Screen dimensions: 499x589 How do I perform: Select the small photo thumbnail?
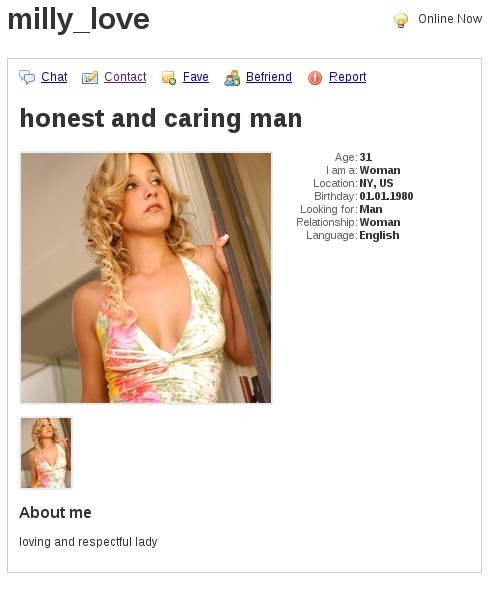point(46,453)
